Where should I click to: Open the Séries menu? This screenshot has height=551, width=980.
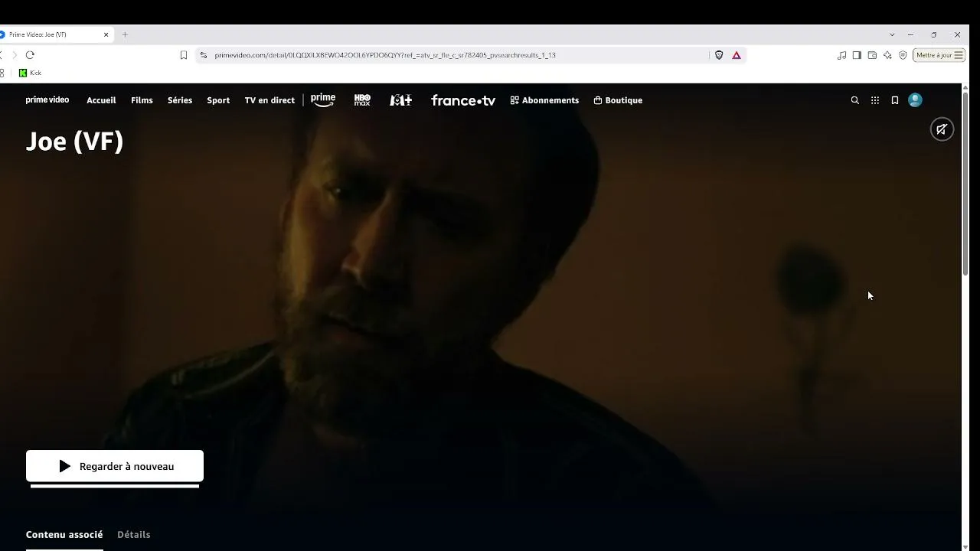pos(180,100)
